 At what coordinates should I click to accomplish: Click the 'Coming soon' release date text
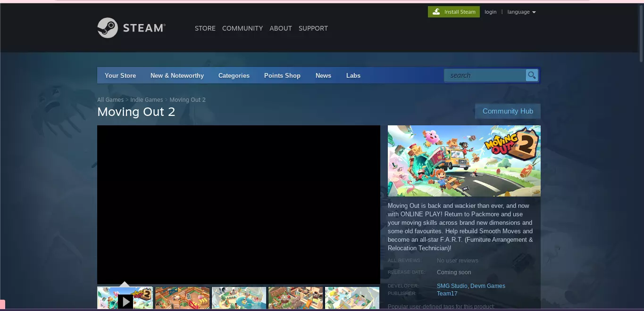pos(454,272)
